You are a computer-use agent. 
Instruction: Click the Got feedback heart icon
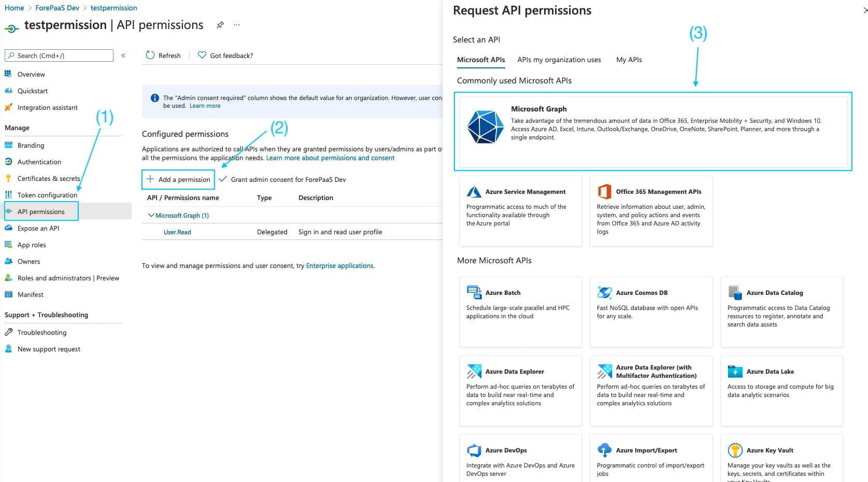(202, 55)
